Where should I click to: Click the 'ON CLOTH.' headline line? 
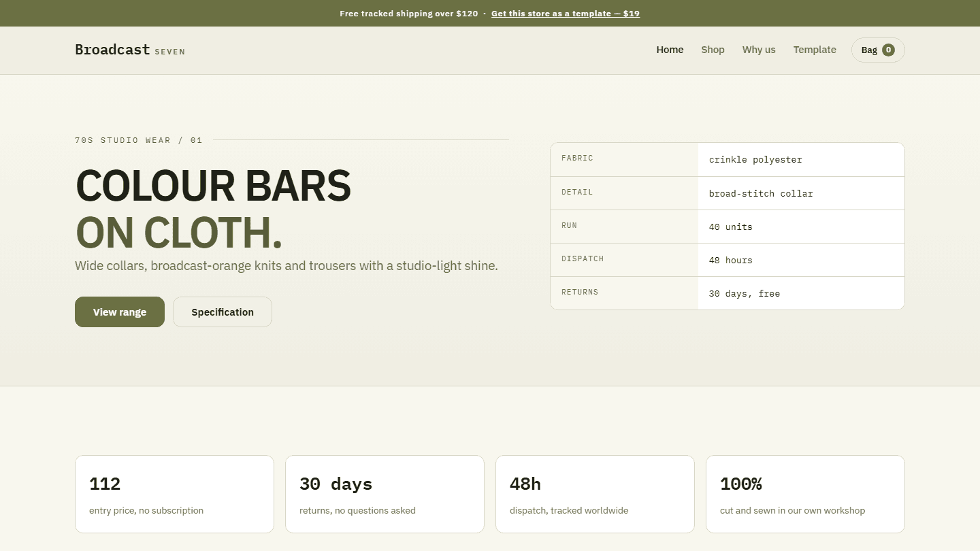(x=178, y=233)
